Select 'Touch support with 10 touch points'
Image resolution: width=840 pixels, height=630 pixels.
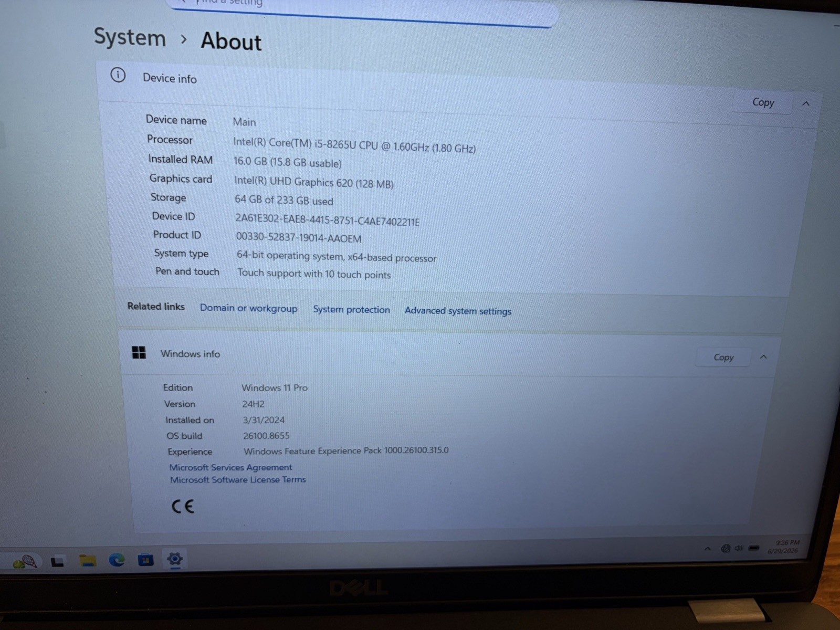314,274
